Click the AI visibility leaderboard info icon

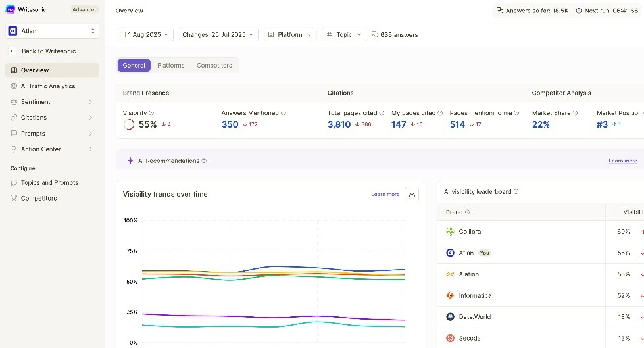(516, 192)
